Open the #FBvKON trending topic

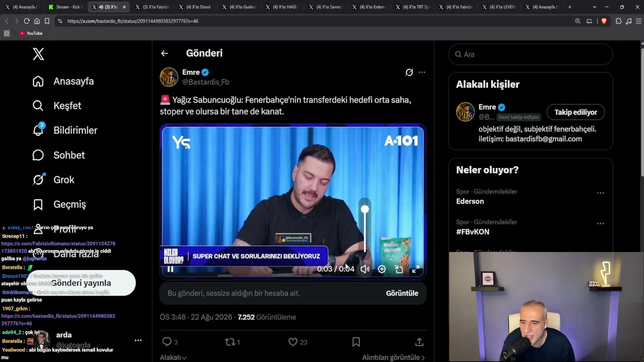(472, 232)
